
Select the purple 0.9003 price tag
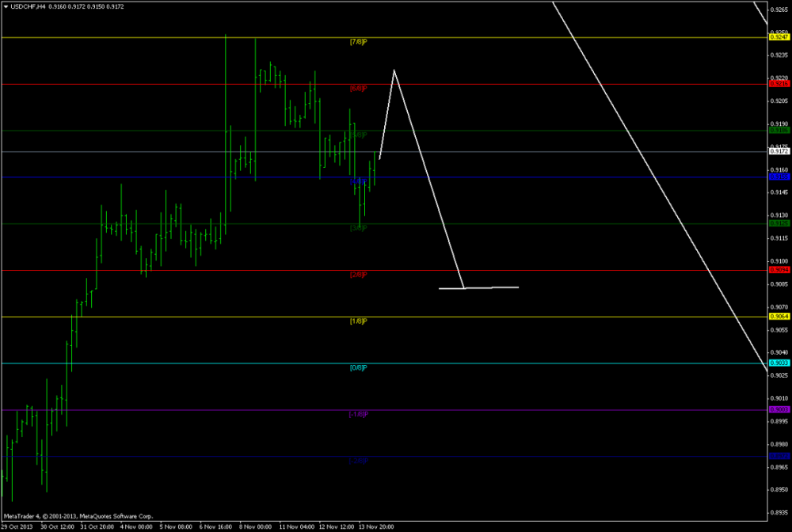coord(779,409)
